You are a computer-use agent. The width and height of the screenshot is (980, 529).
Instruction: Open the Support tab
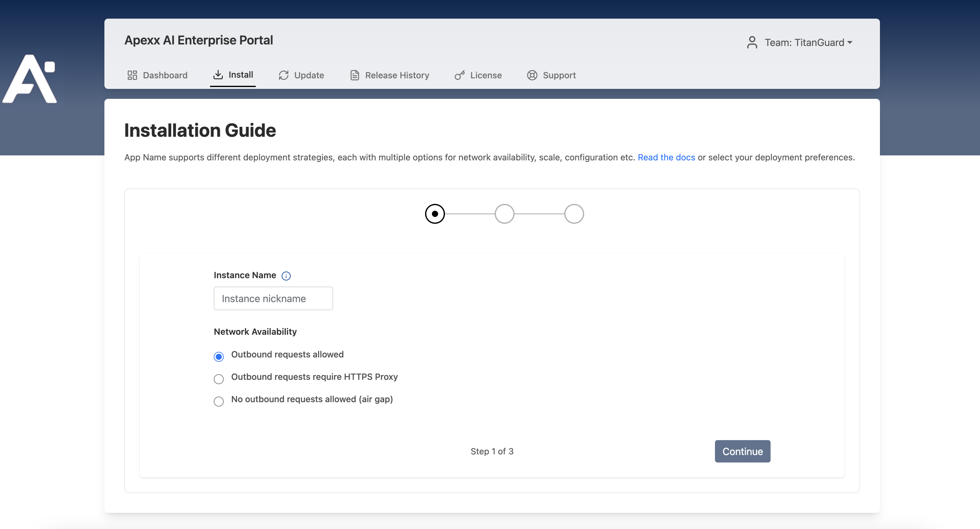tap(552, 75)
